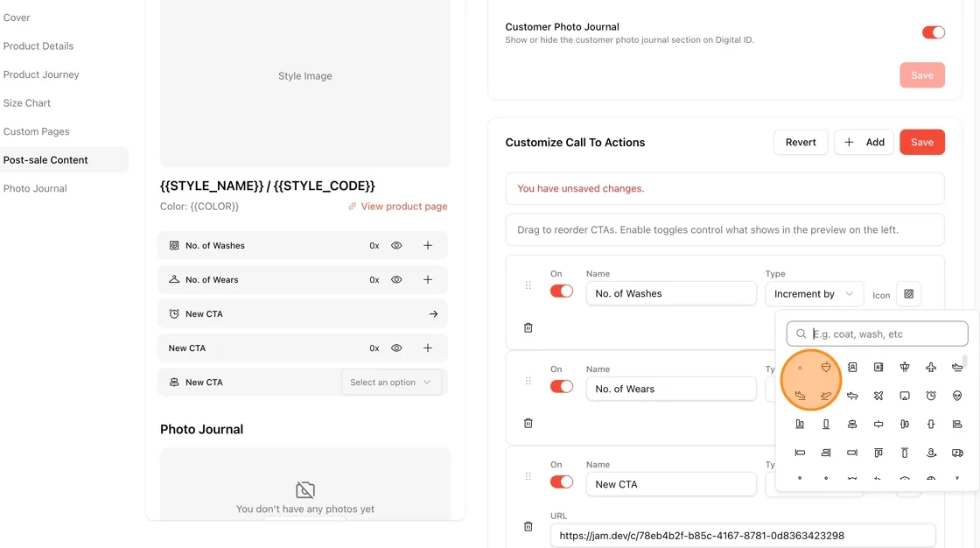
Task: Add a new call to action
Action: point(864,142)
